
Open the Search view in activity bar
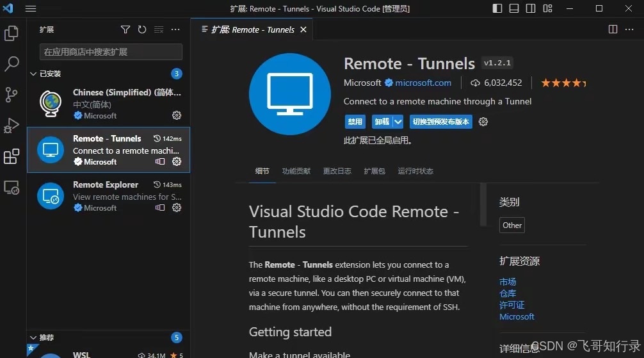[12, 63]
